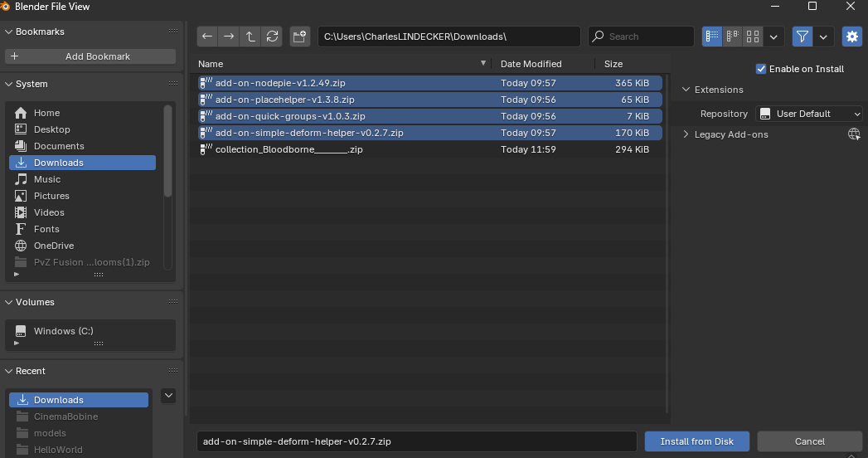
Task: Collapse the Recent panel
Action: (8, 371)
